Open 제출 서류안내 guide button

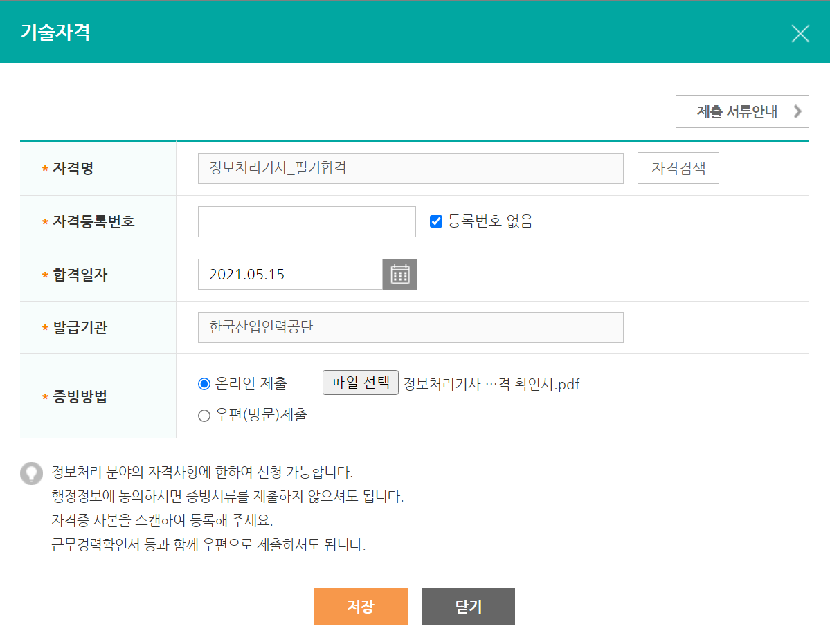[x=742, y=111]
